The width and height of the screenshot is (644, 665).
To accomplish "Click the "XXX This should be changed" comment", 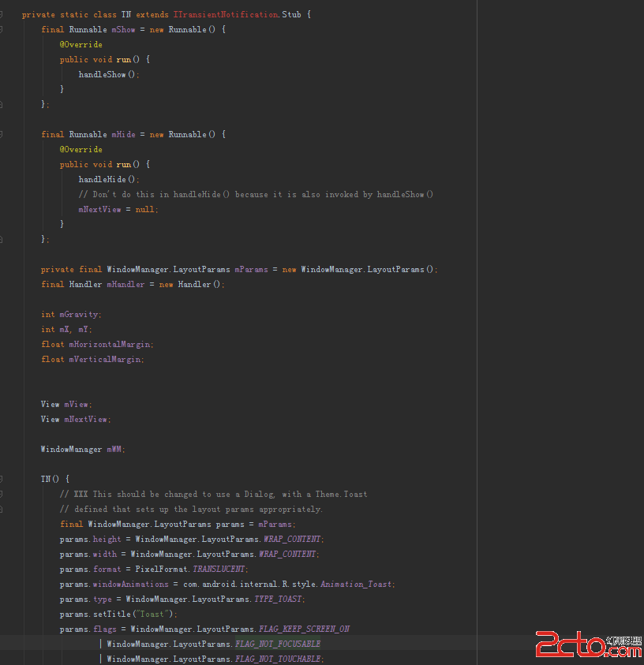I will pos(213,494).
